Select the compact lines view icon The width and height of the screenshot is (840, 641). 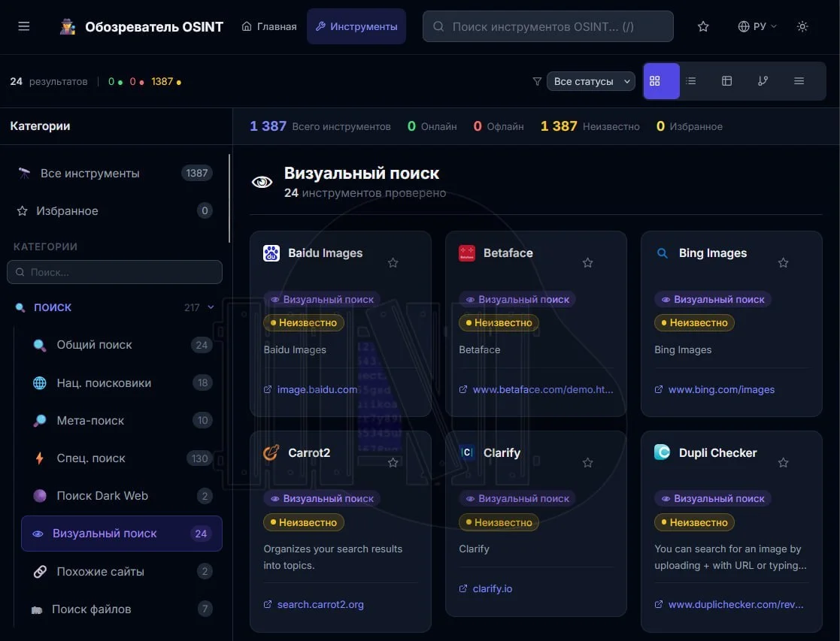click(799, 81)
